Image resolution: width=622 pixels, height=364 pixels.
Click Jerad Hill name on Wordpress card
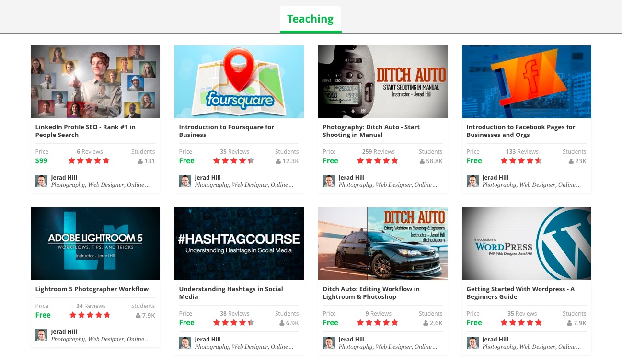(x=495, y=340)
